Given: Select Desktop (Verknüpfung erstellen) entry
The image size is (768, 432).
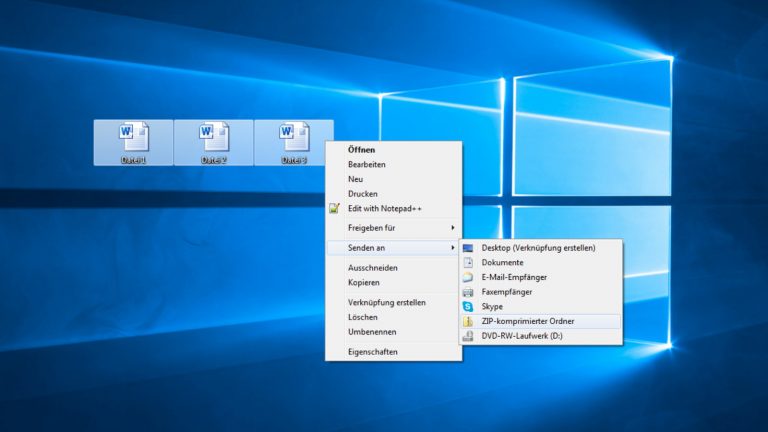Looking at the screenshot, I should [x=538, y=247].
